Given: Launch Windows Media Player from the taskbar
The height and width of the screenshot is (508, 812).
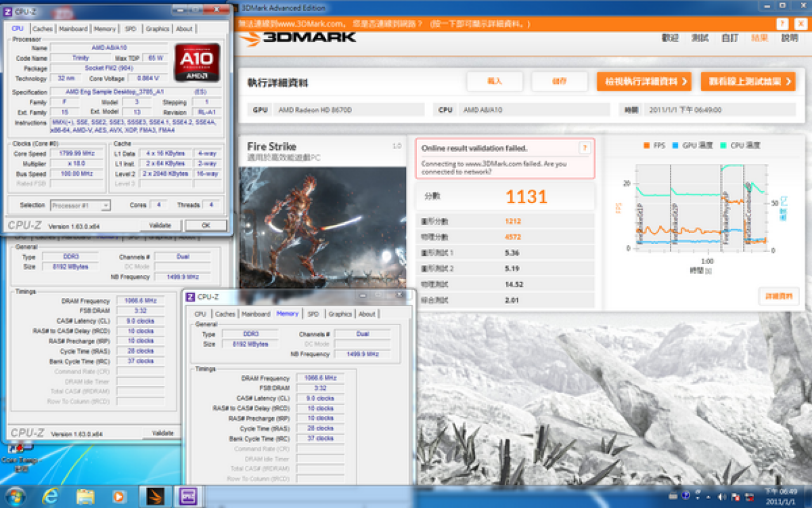Looking at the screenshot, I should point(119,496).
